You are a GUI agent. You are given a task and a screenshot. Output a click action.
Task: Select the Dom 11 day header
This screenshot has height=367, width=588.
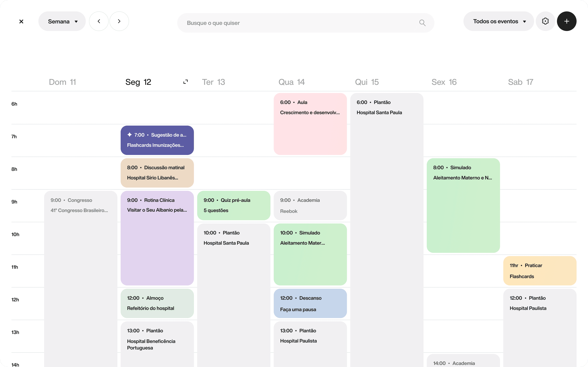pyautogui.click(x=62, y=82)
